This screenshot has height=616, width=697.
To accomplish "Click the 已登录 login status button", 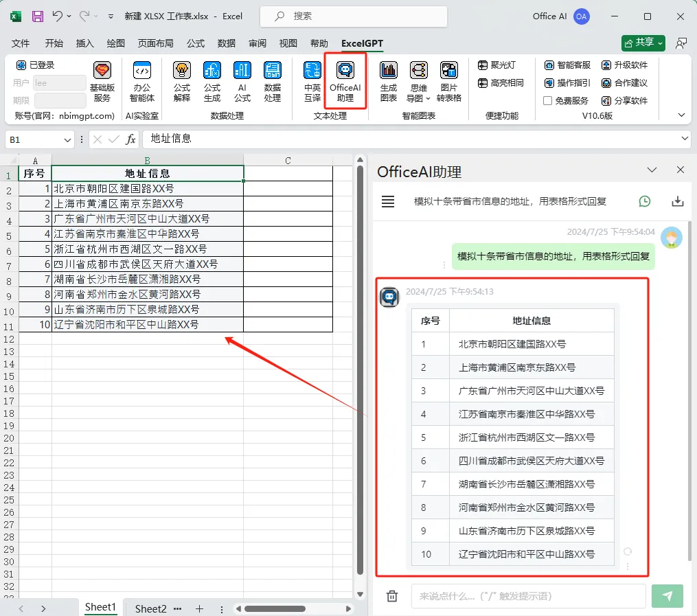I will tap(35, 65).
